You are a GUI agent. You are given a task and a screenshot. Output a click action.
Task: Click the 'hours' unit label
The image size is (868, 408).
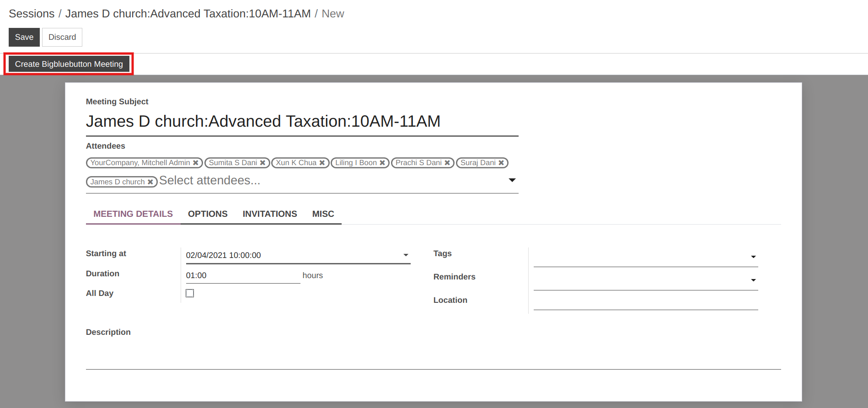(x=313, y=275)
